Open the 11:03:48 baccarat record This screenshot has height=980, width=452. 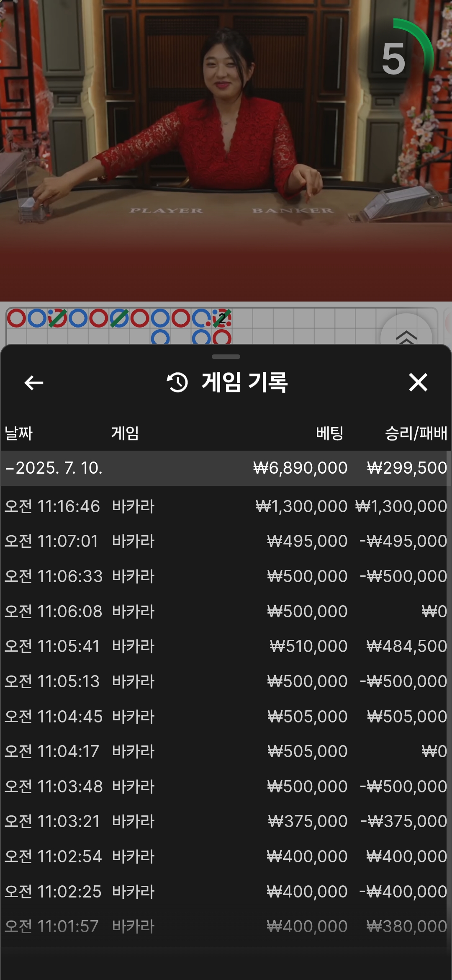(226, 787)
